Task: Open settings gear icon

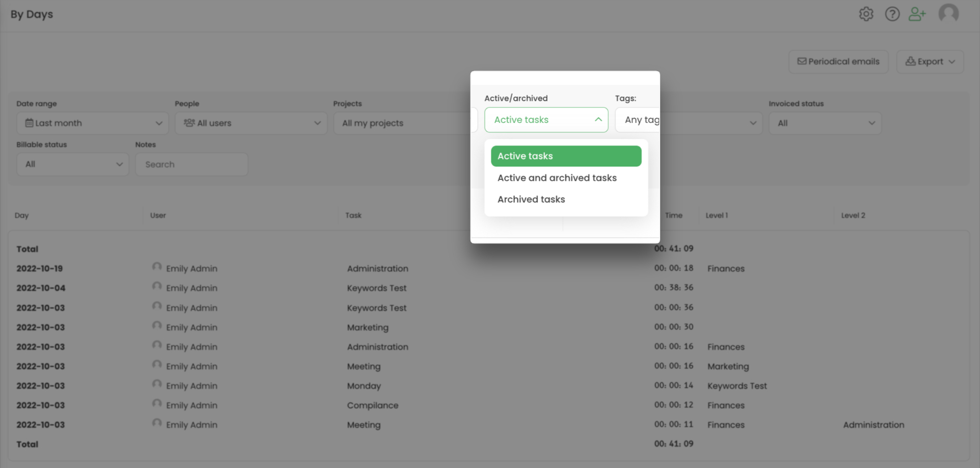Action: (x=866, y=14)
